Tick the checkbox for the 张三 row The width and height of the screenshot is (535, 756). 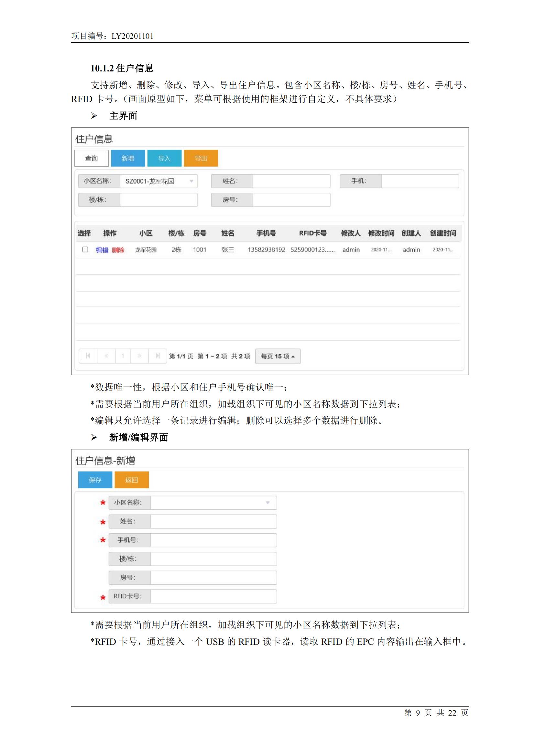[85, 249]
